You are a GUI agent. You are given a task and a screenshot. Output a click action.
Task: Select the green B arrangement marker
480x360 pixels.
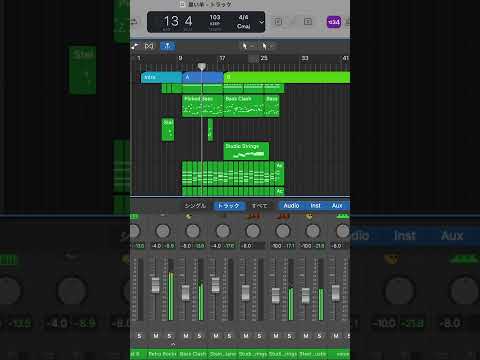pos(287,77)
